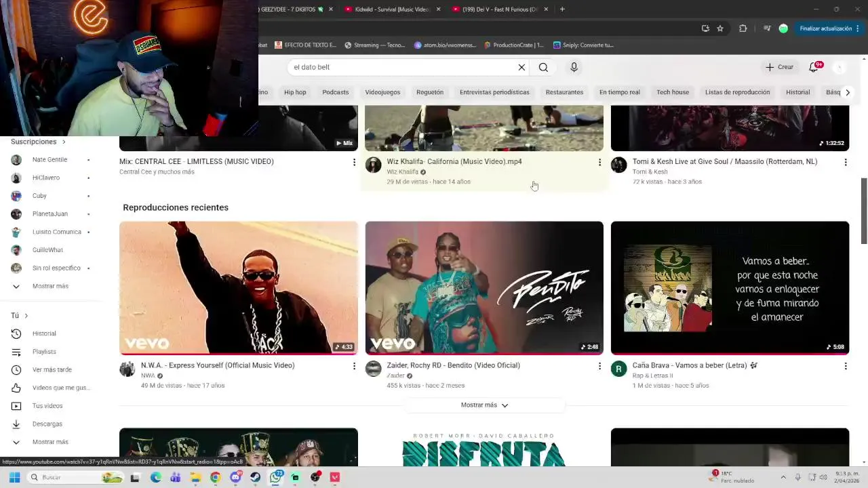Screen dimensions: 868x488
Task: Click the magnifying glass search button
Action: click(x=543, y=67)
